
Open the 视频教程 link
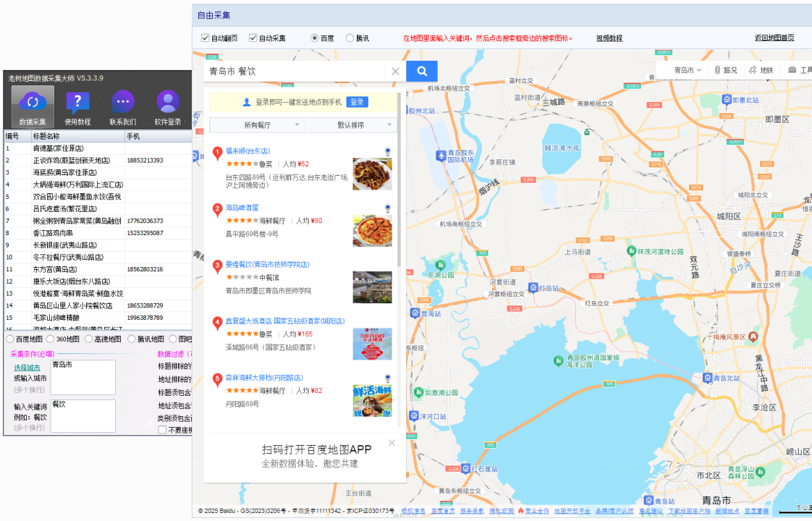(x=609, y=38)
